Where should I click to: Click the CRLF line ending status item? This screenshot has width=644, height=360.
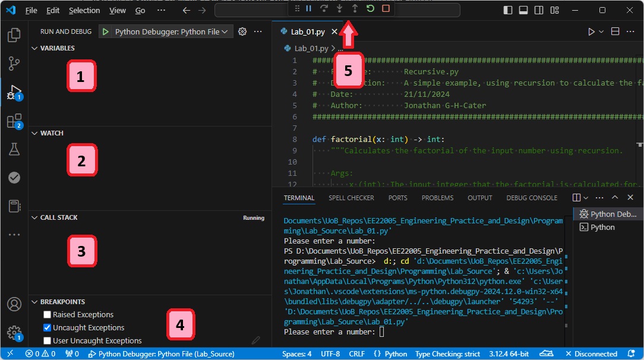tap(357, 354)
